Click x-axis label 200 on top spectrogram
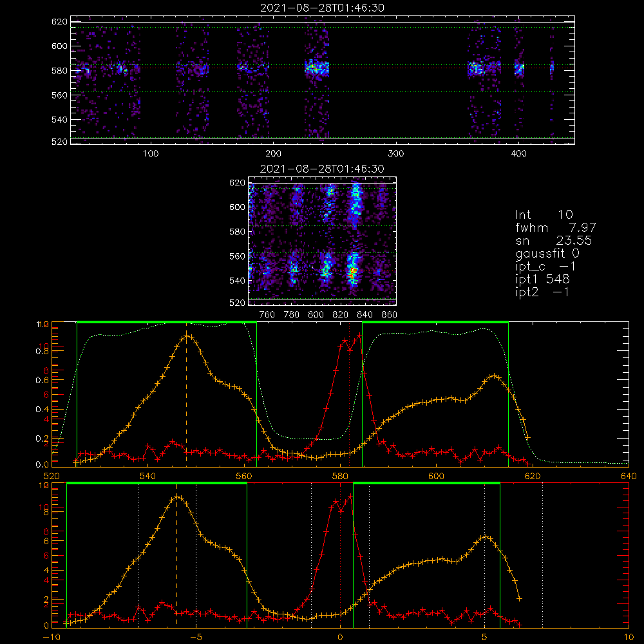 pyautogui.click(x=273, y=154)
